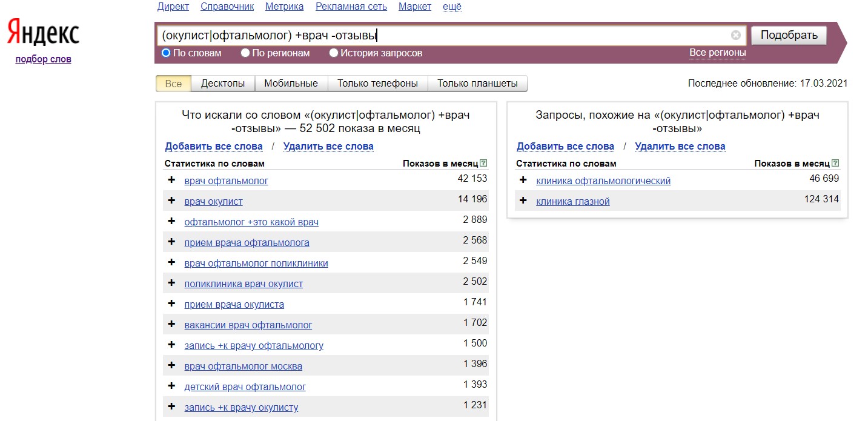The width and height of the screenshot is (868, 421).
Task: Open the 'врач офтальмолог поликлиники' keyword link
Action: (256, 263)
